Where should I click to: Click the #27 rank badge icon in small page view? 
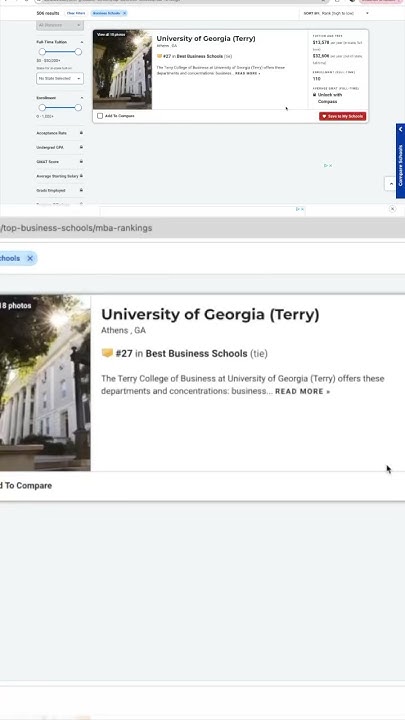click(x=159, y=56)
